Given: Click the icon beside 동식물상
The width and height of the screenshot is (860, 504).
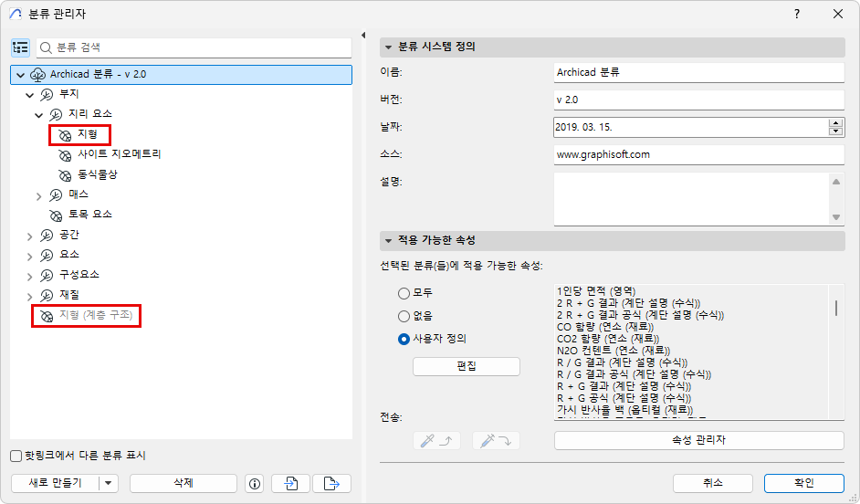Looking at the screenshot, I should (x=65, y=175).
